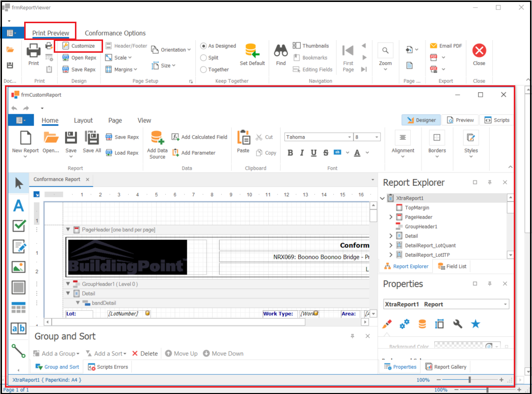Open the Favorites star properties tab
The height and width of the screenshot is (394, 532).
click(x=475, y=324)
